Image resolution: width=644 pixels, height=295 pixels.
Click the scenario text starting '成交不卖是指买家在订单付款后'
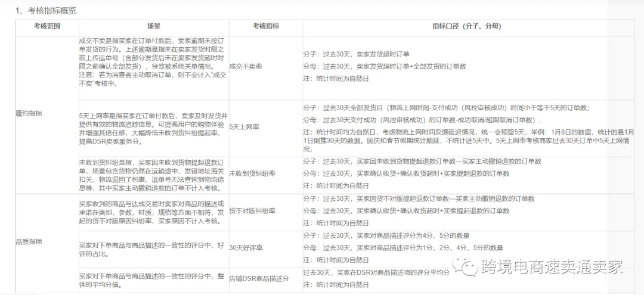coord(154,63)
